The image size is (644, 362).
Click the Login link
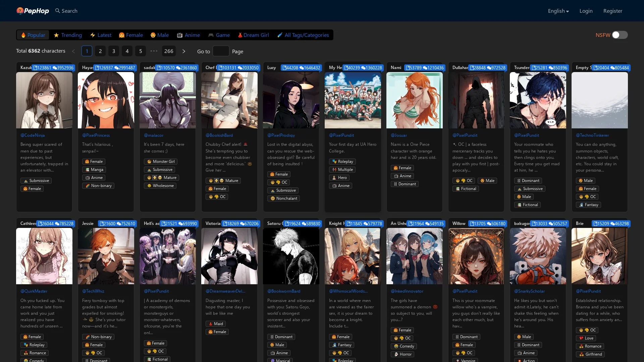coord(586,11)
